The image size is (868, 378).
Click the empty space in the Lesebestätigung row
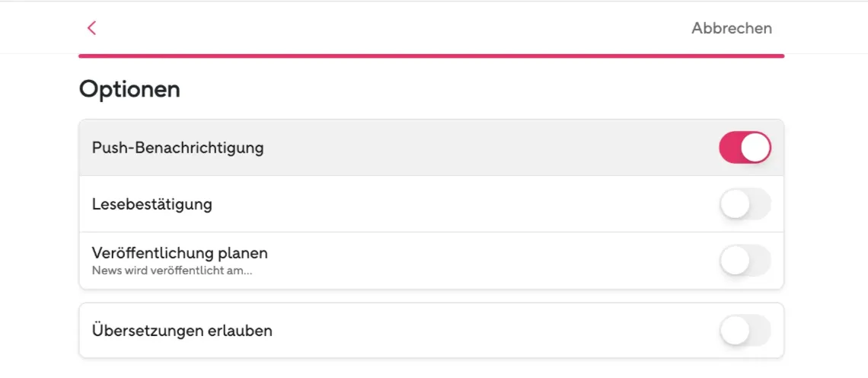coord(465,204)
